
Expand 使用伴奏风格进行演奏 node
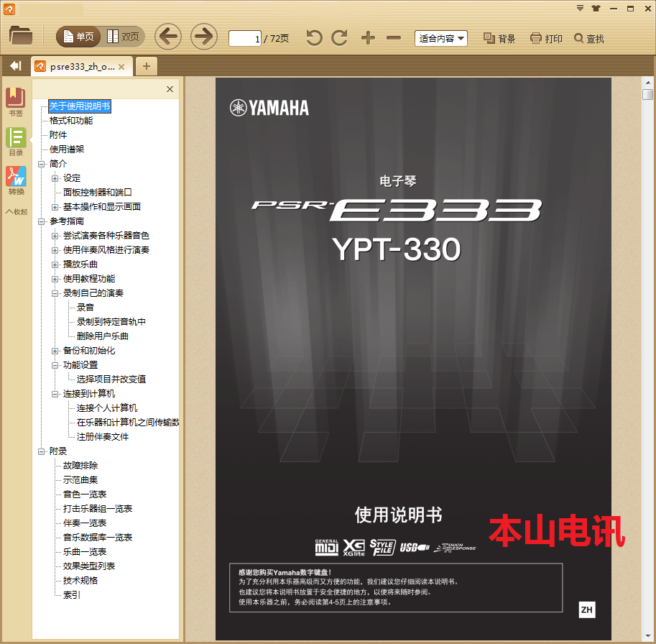click(x=55, y=250)
